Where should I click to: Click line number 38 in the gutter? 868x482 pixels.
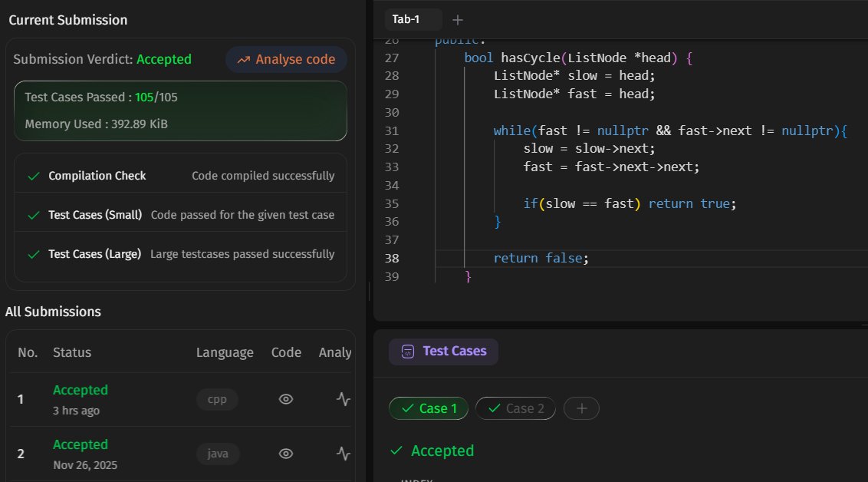coord(392,258)
